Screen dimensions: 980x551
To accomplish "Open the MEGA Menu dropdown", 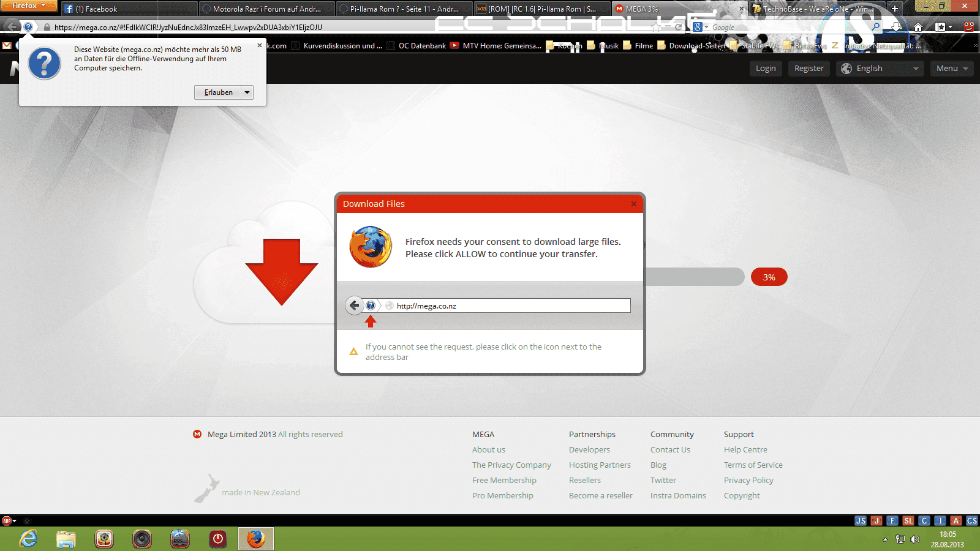I will click(952, 69).
